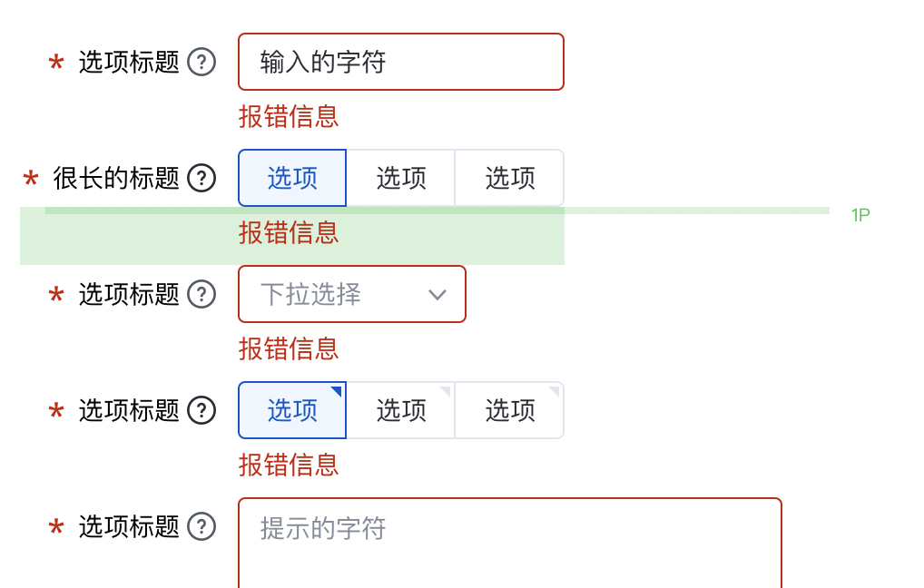Switch to the highlighted blue 选项 tab
Screen dimensions: 924x588
291,178
